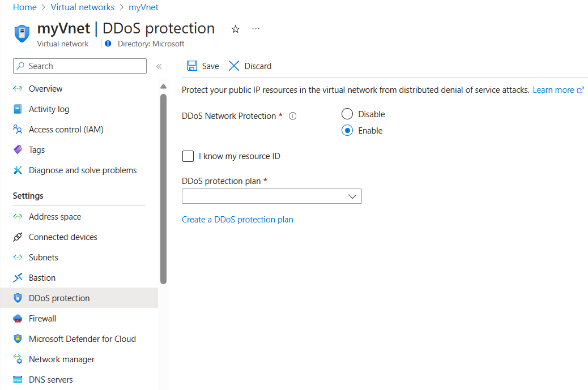Image resolution: width=588 pixels, height=390 pixels.
Task: Click the DDoS Network Protection info icon
Action: coord(293,116)
